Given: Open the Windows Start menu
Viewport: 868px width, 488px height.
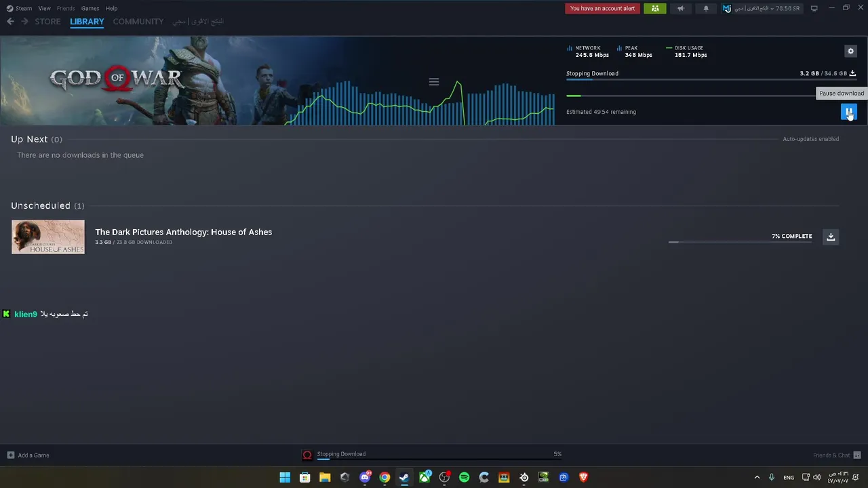Looking at the screenshot, I should [285, 477].
